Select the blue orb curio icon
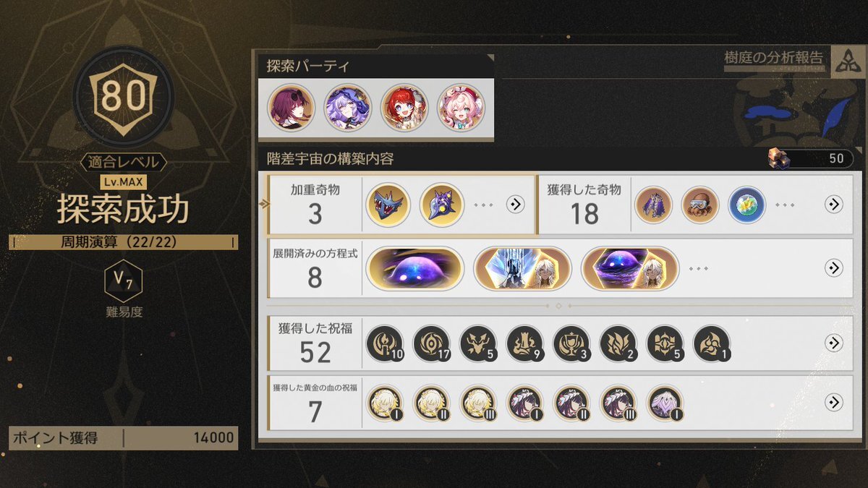The image size is (868, 488). (x=746, y=205)
